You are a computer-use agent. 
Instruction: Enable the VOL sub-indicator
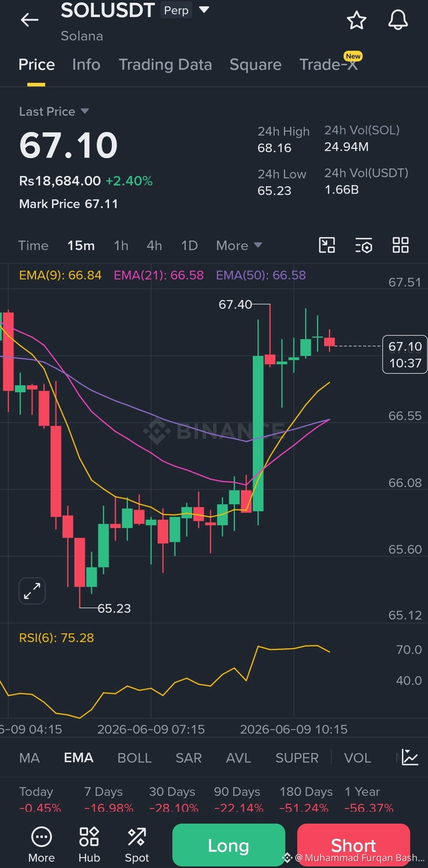coord(357,757)
